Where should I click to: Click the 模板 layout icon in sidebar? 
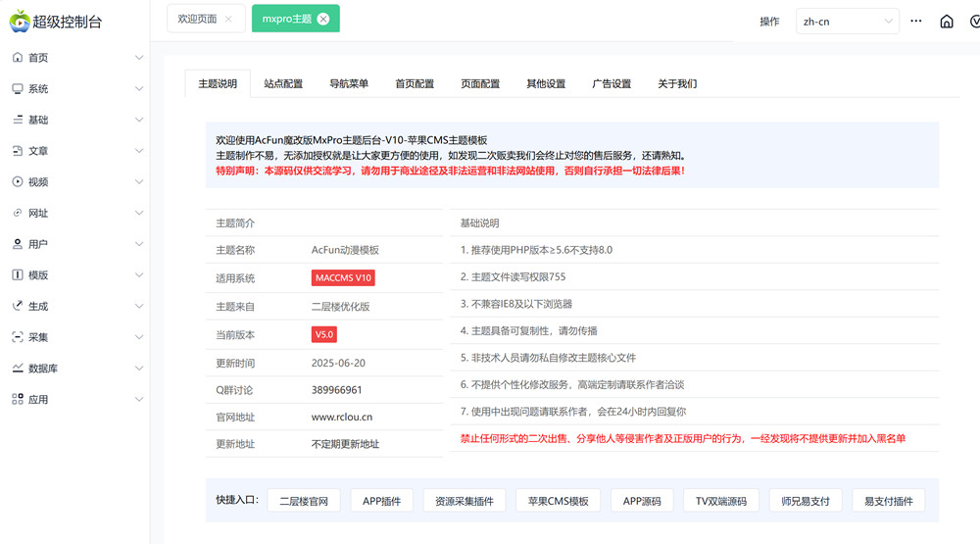18,274
